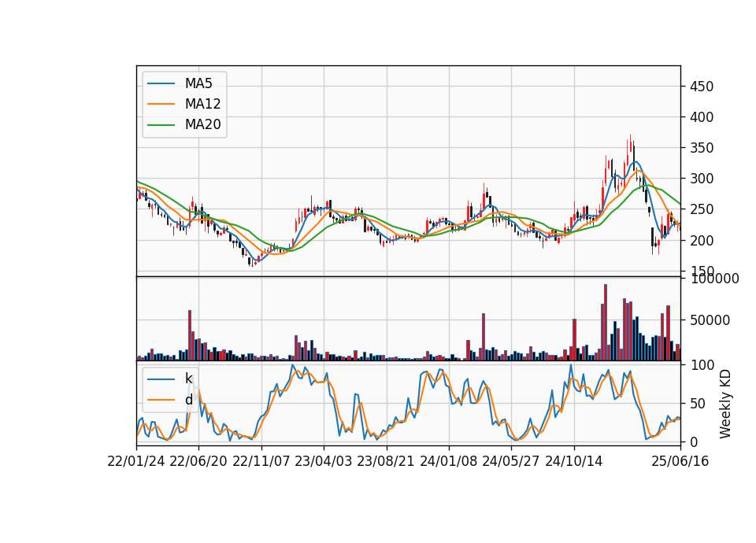This screenshot has width=756, height=543.
Task: Select the 24/05/27 date tick label
Action: point(510,461)
